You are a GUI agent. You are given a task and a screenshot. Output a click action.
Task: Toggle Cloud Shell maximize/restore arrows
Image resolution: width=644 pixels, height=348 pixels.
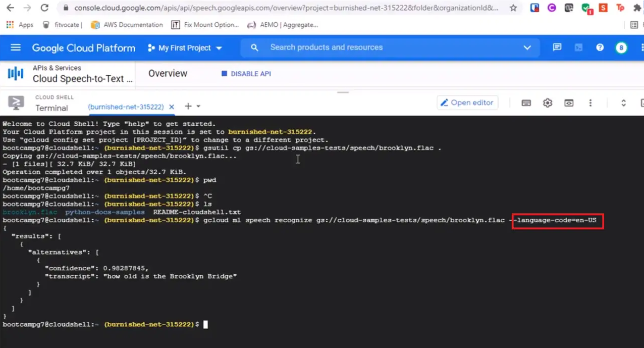[624, 103]
